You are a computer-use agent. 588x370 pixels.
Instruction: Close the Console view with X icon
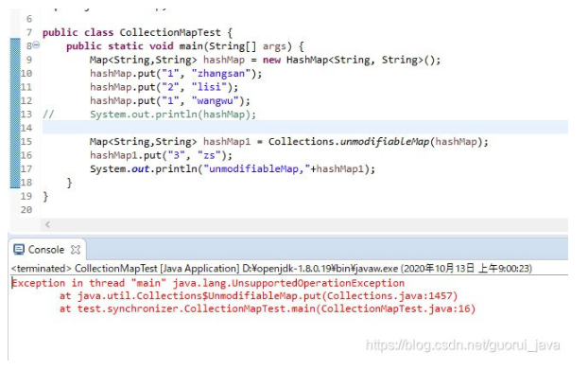(x=76, y=250)
